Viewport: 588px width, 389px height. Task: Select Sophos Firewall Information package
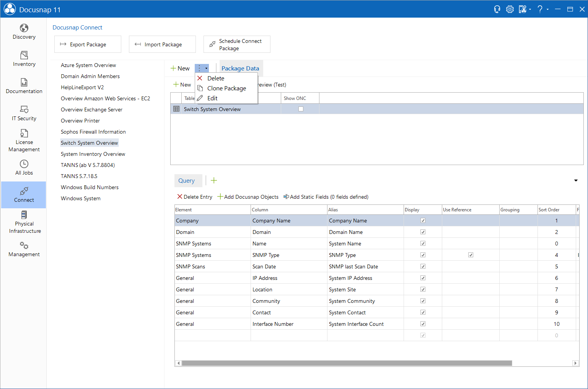coord(93,132)
